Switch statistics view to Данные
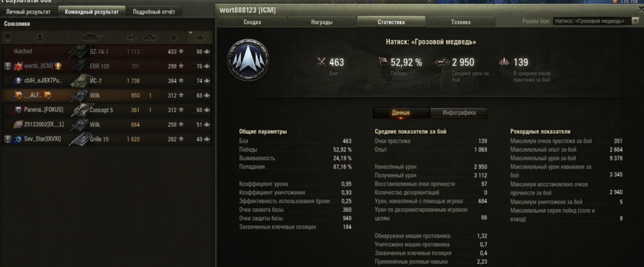This screenshot has width=644, height=267. pyautogui.click(x=400, y=113)
